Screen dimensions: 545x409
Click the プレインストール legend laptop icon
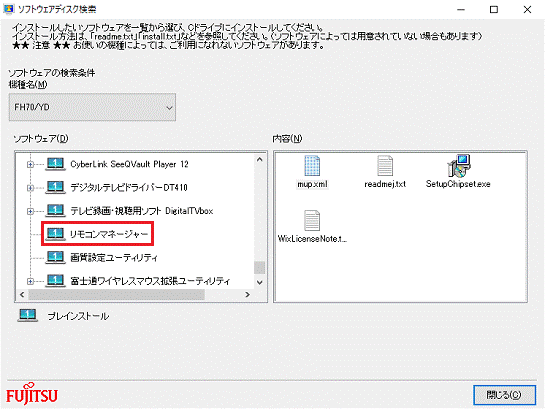coord(27,316)
